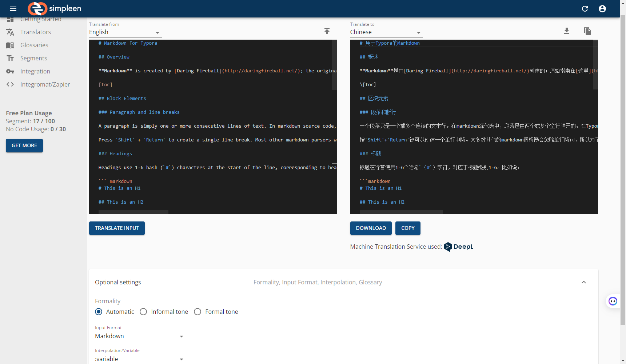Click the download translation icon above output
This screenshot has width=626, height=364.
(566, 31)
